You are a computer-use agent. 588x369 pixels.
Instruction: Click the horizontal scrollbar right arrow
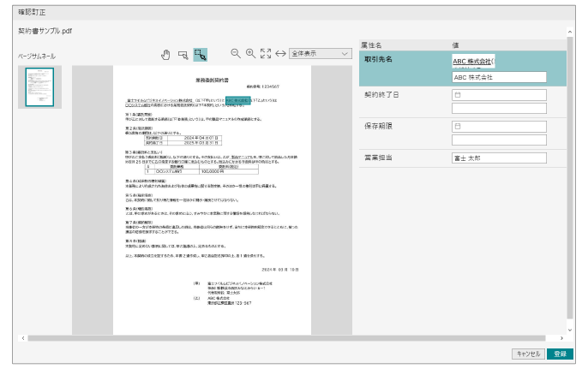(x=561, y=338)
